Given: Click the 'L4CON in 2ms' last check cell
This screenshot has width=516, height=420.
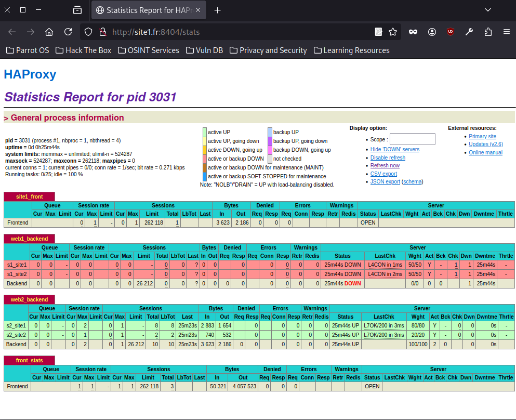Looking at the screenshot, I should tap(385, 274).
